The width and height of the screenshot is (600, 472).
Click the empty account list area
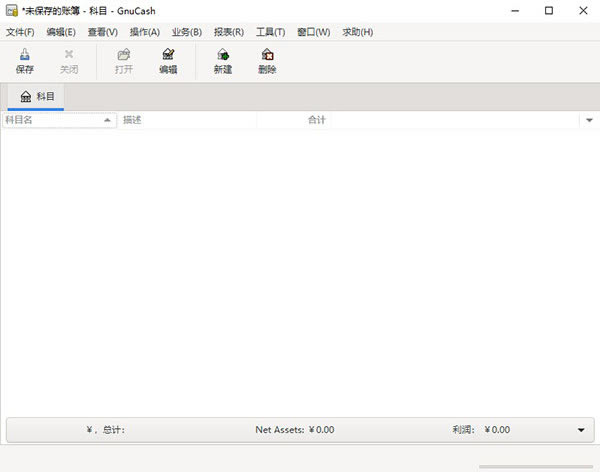tap(300, 270)
